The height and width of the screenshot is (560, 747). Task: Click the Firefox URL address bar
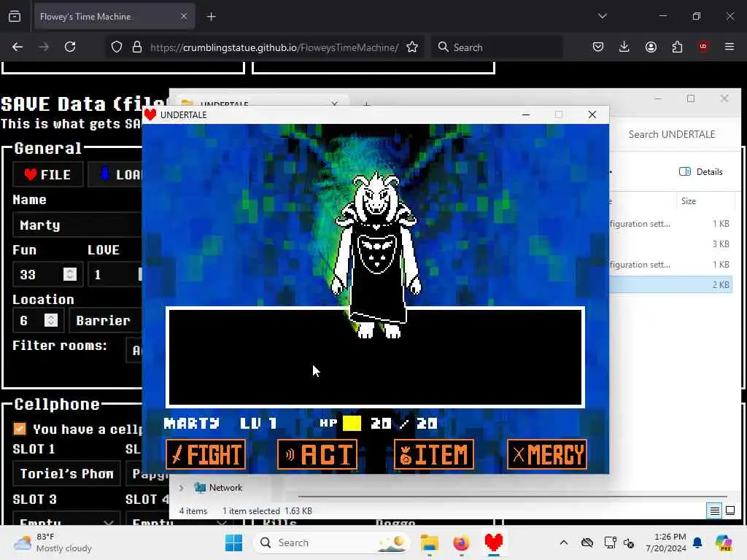pos(274,47)
